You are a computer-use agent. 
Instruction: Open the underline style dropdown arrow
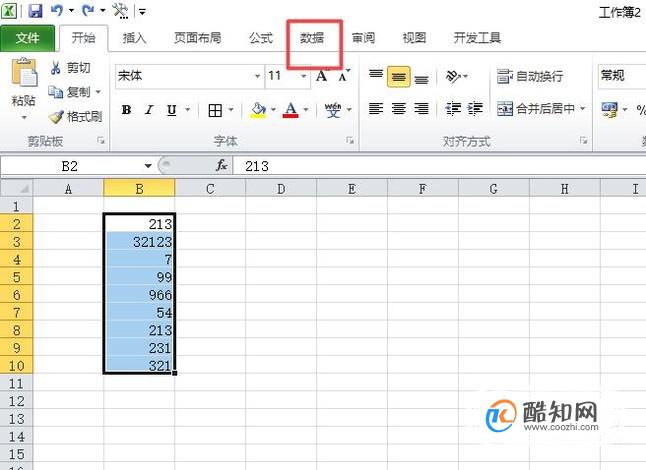click(187, 110)
